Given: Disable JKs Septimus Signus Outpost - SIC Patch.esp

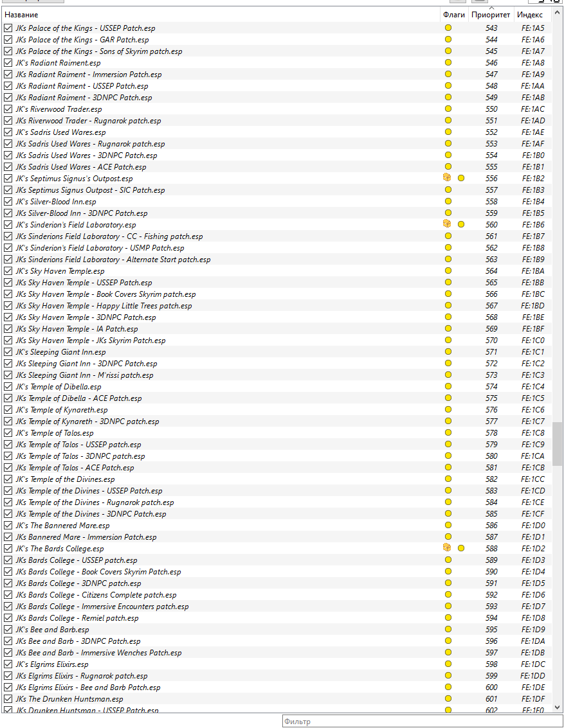Looking at the screenshot, I should coord(8,190).
